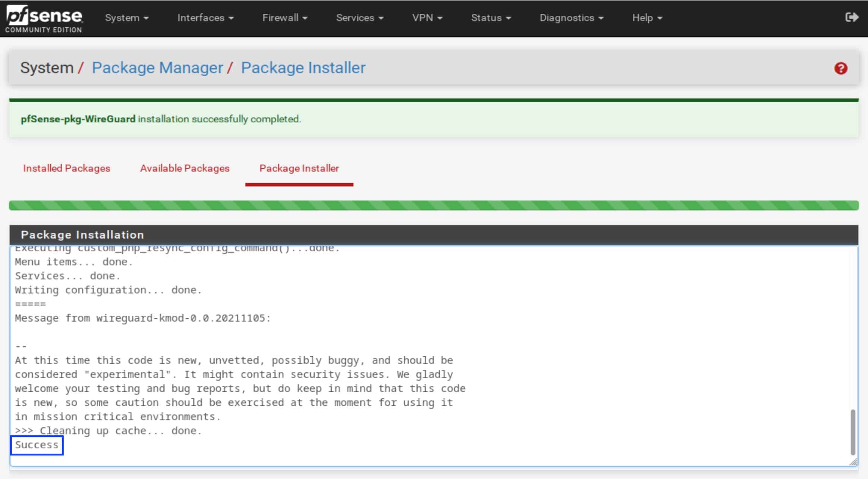The image size is (868, 479).
Task: Expand the Diagnostics menu
Action: (x=572, y=18)
